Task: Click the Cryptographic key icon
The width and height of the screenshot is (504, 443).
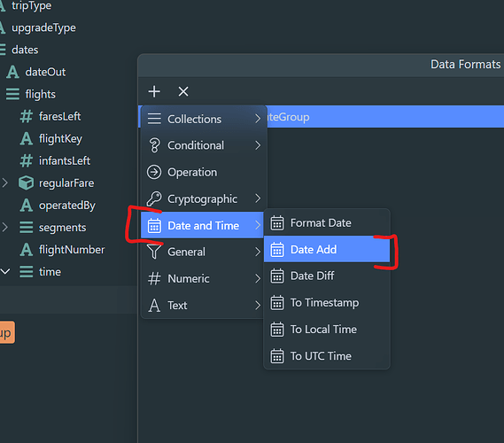Action: pyautogui.click(x=154, y=198)
